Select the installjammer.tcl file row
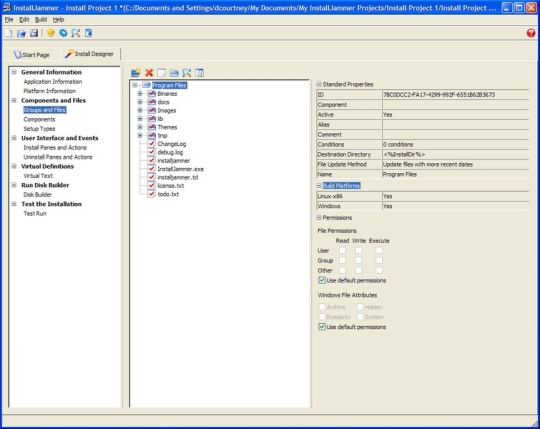This screenshot has width=540, height=429. pyautogui.click(x=178, y=177)
